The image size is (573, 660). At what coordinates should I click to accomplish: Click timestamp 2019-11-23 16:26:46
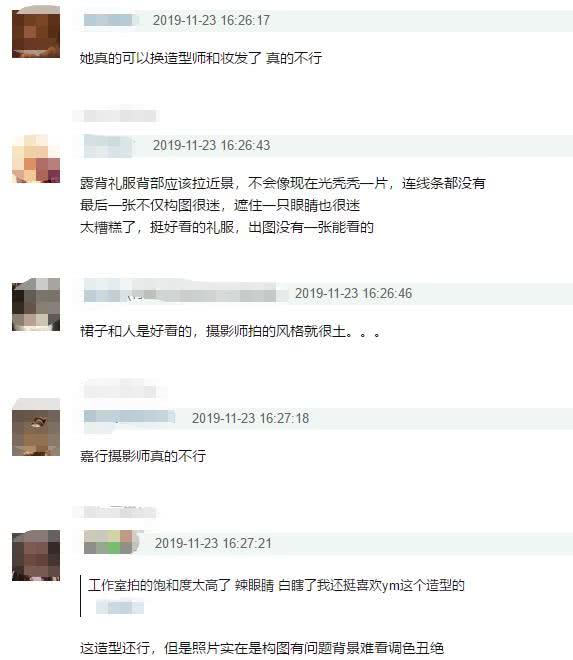tap(353, 293)
